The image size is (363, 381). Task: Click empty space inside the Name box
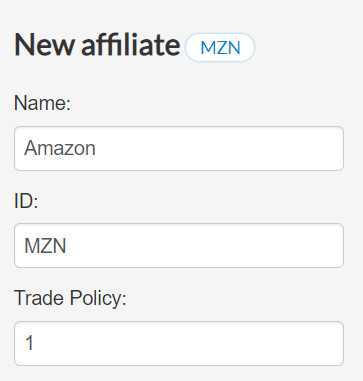220,148
